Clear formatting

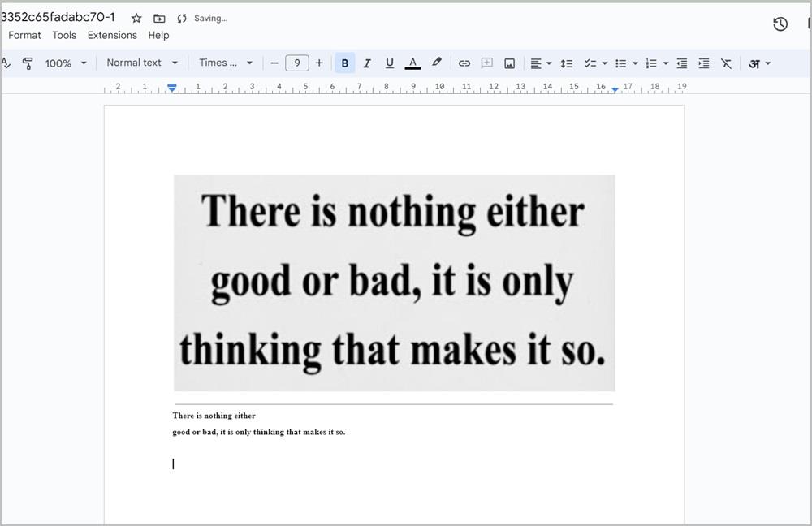coord(726,63)
